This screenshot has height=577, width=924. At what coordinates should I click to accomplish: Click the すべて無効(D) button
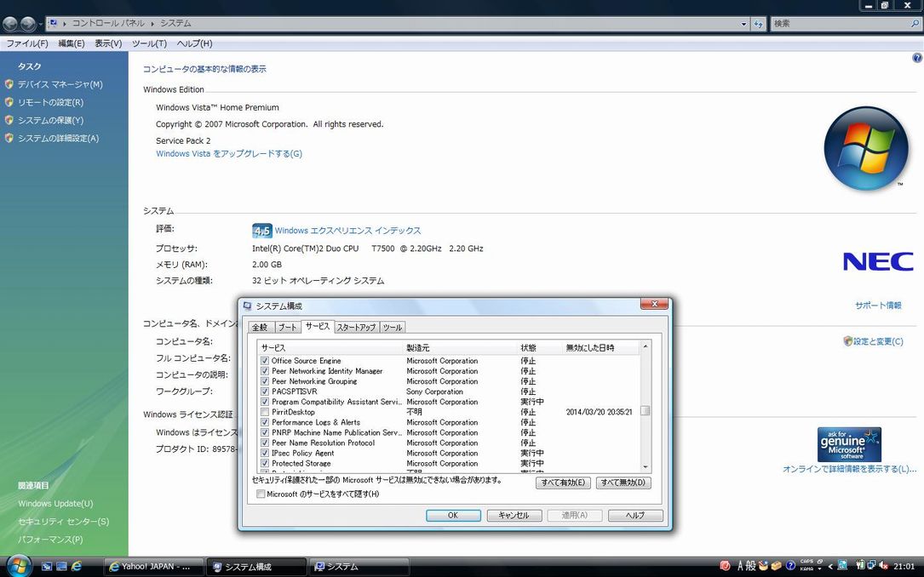[623, 483]
